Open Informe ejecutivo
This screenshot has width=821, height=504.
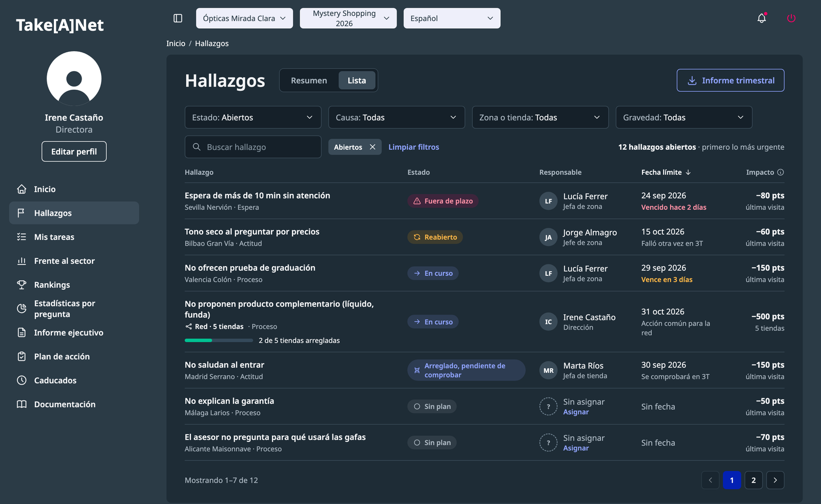(74, 333)
